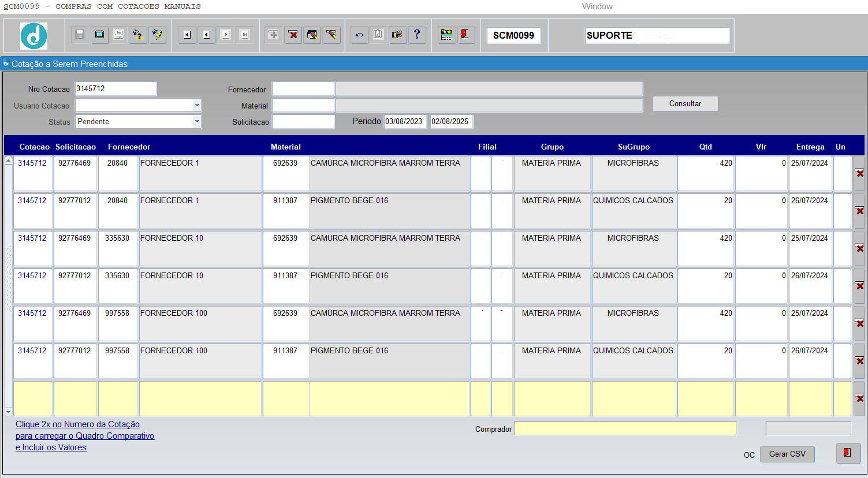Click table scrollbar down arrow
Screen dimensions: 868x478
point(9,412)
